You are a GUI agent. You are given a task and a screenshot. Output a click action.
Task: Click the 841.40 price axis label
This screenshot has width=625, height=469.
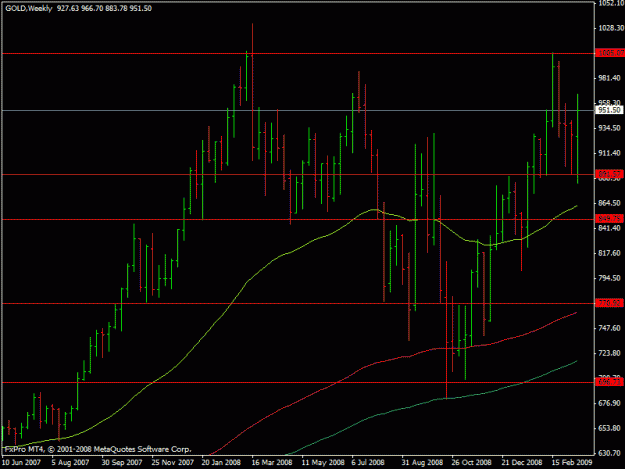tap(609, 228)
